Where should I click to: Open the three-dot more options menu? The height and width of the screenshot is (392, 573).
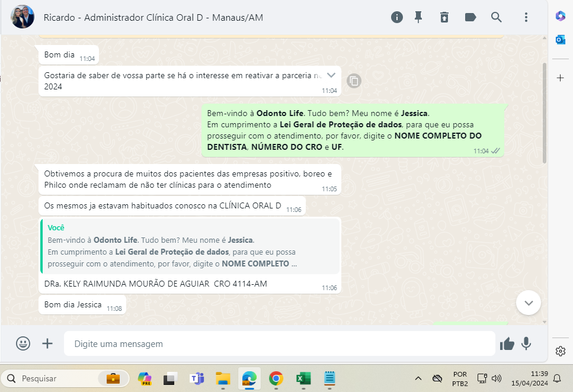point(526,17)
